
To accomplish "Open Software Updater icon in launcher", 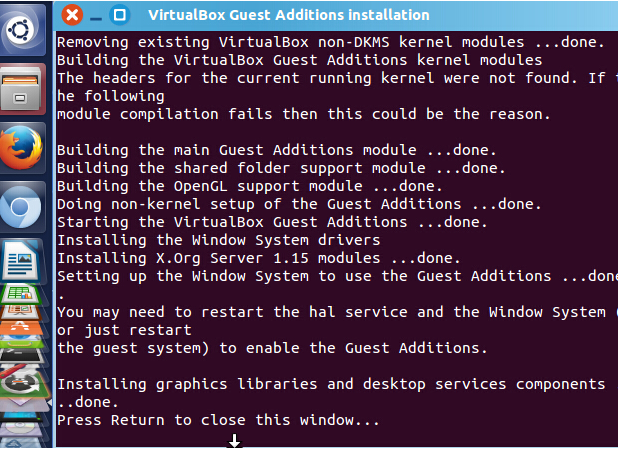I will click(x=21, y=383).
